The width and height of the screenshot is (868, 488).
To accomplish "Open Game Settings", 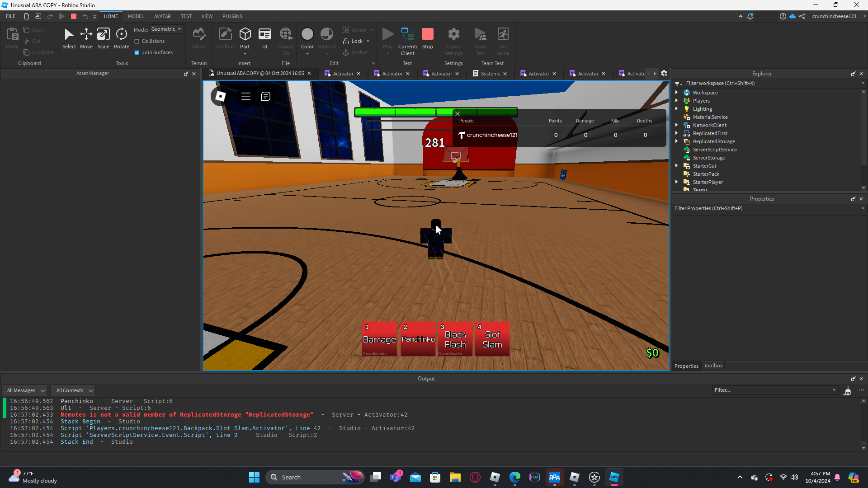I will [453, 41].
